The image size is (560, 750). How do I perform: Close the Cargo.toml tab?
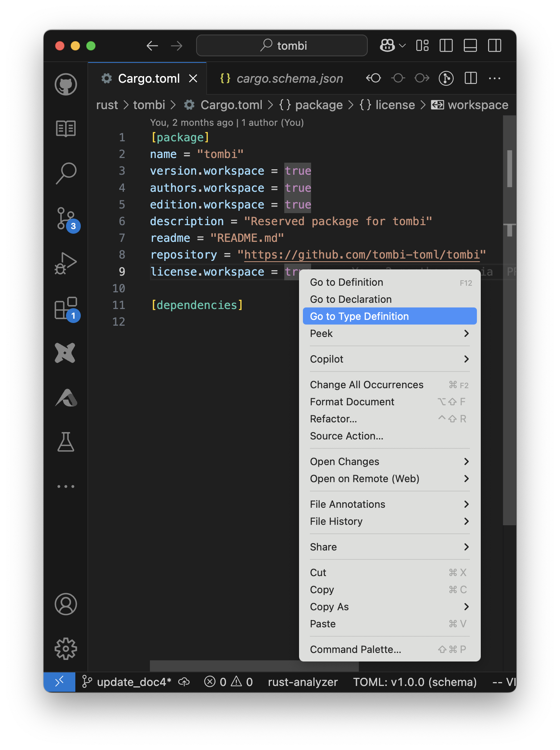193,78
